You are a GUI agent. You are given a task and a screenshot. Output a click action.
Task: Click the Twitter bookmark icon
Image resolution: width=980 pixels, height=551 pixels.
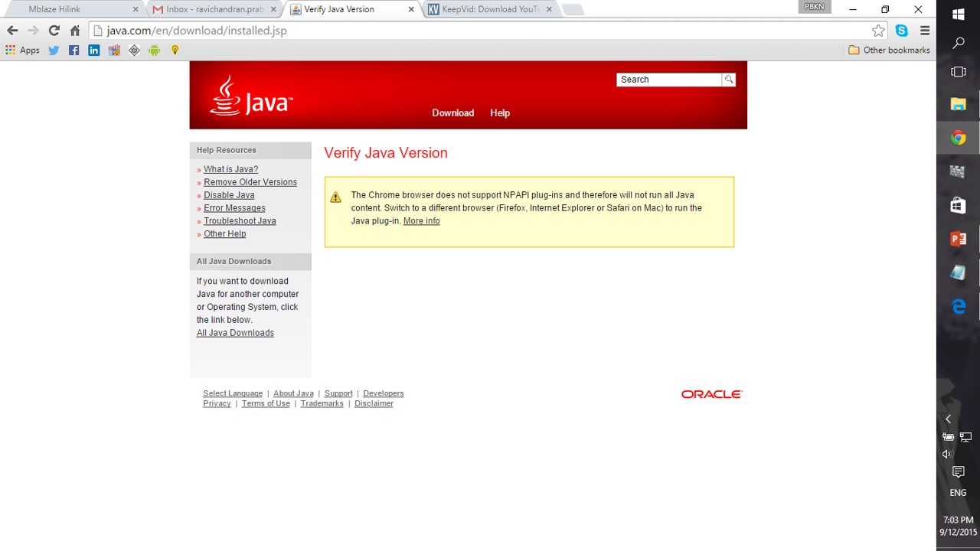coord(54,51)
